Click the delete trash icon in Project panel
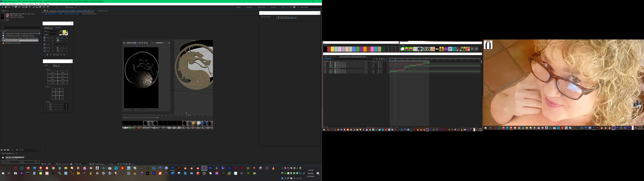 click(x=17, y=150)
